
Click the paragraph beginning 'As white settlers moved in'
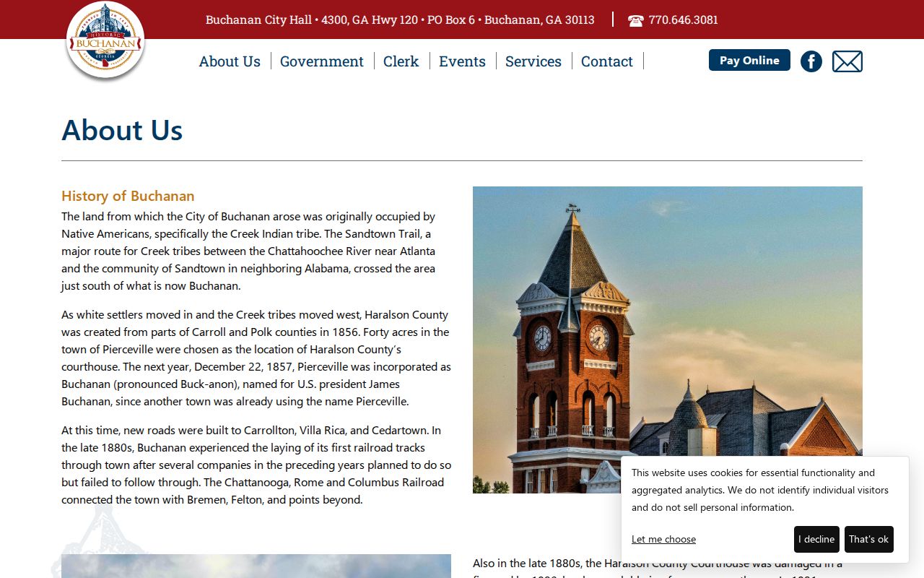pyautogui.click(x=256, y=358)
